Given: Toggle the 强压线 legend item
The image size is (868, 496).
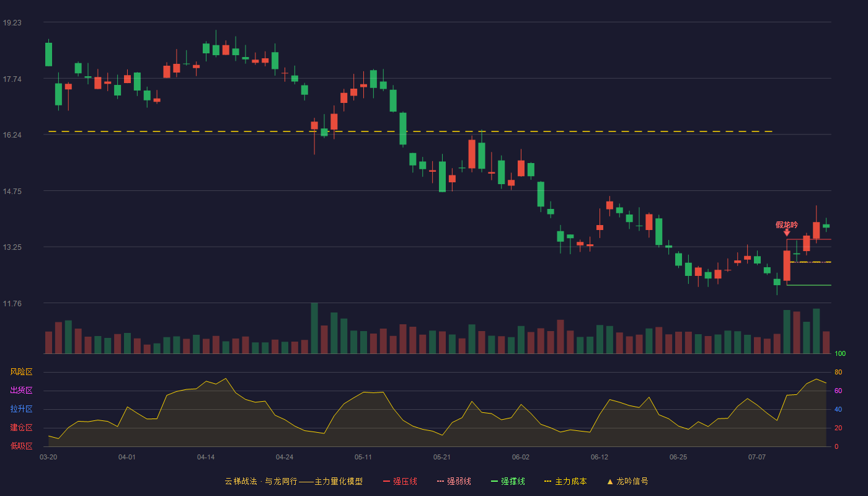Looking at the screenshot, I should [x=400, y=481].
